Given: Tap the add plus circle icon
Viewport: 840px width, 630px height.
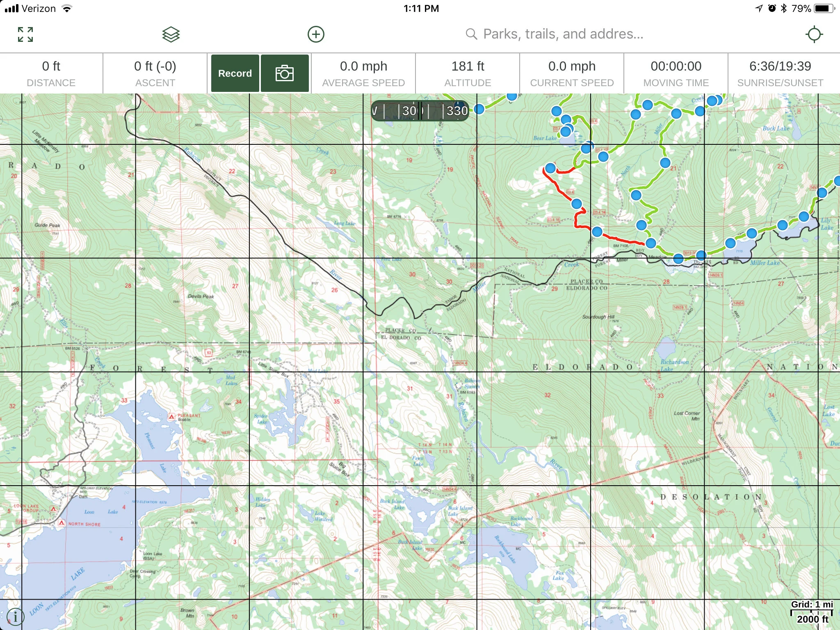Looking at the screenshot, I should tap(316, 34).
